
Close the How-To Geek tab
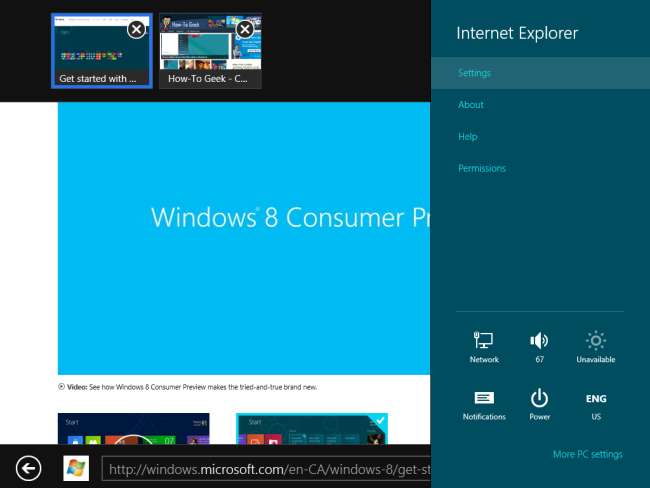[245, 29]
